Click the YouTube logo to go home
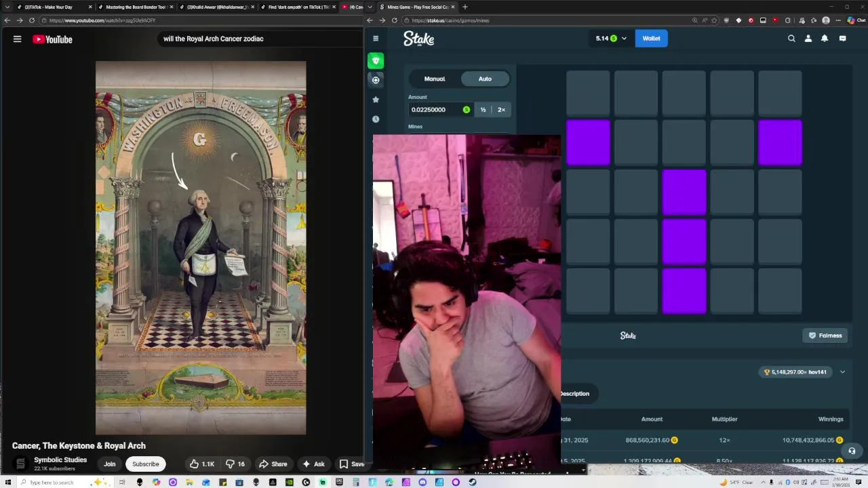 pos(52,39)
